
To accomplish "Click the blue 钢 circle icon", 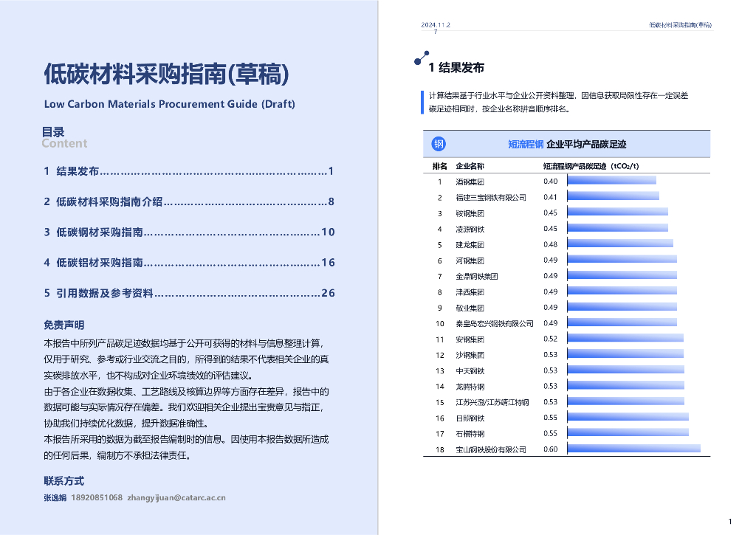I will [x=439, y=144].
